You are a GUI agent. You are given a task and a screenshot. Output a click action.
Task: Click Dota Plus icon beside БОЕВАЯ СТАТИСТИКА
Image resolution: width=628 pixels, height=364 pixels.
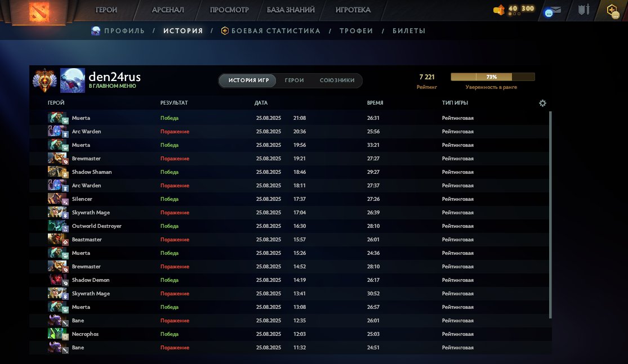point(225,31)
